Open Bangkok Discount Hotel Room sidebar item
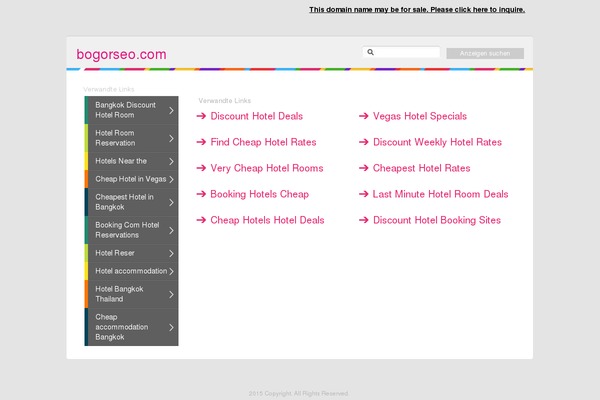The height and width of the screenshot is (400, 600). pos(131,110)
